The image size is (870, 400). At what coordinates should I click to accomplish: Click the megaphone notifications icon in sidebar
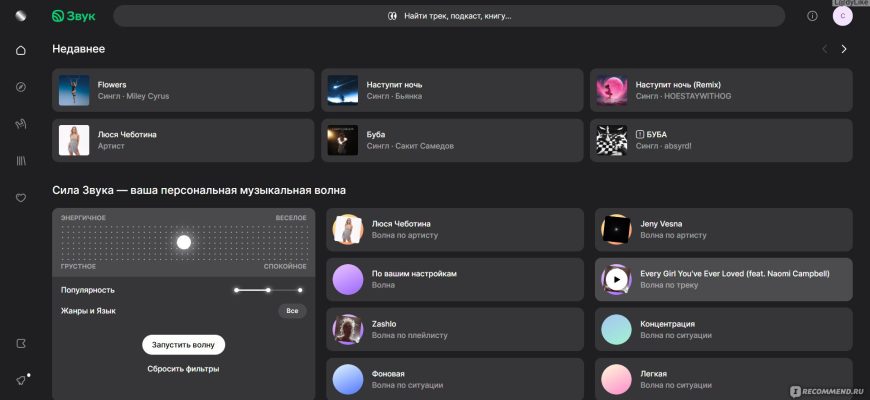[21, 380]
